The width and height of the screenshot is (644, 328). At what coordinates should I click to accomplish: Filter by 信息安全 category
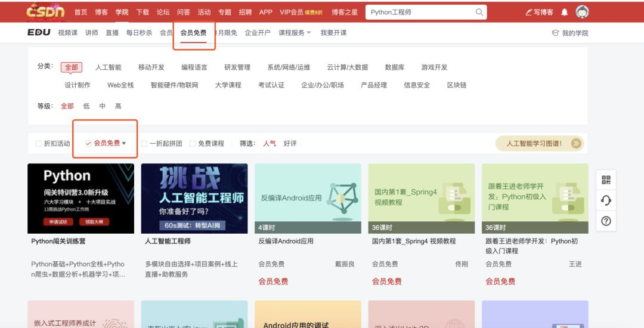pos(417,85)
